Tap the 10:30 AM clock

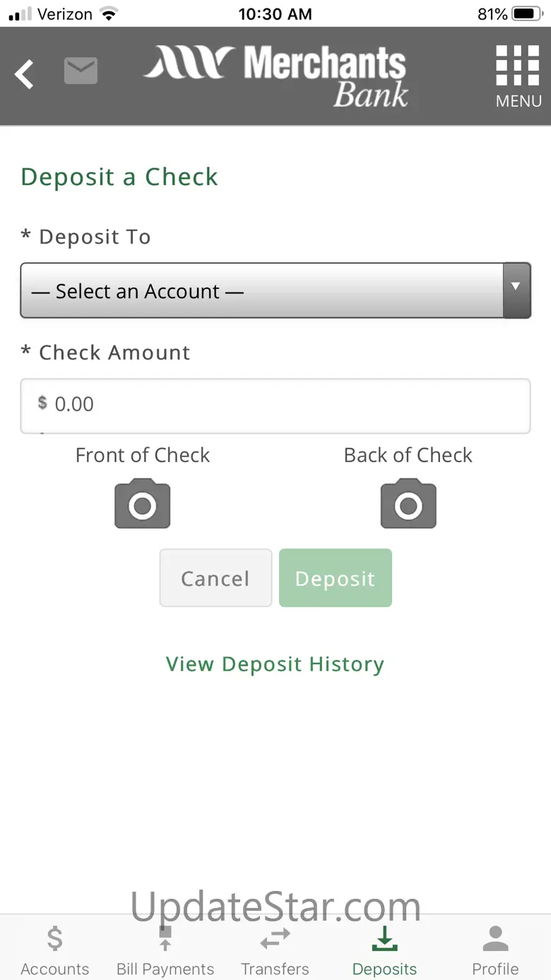275,13
